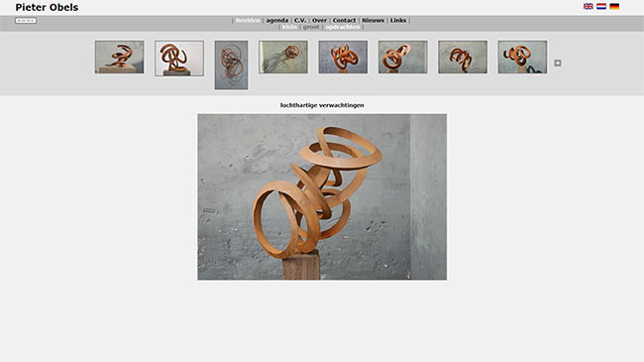The image size is (644, 362).
Task: Switch language to English flag
Action: 589,7
